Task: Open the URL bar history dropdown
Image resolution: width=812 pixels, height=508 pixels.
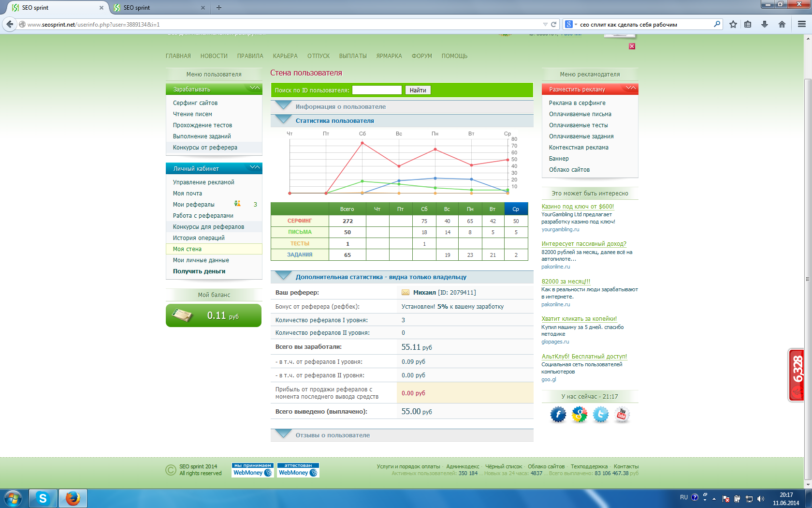Action: click(545, 24)
